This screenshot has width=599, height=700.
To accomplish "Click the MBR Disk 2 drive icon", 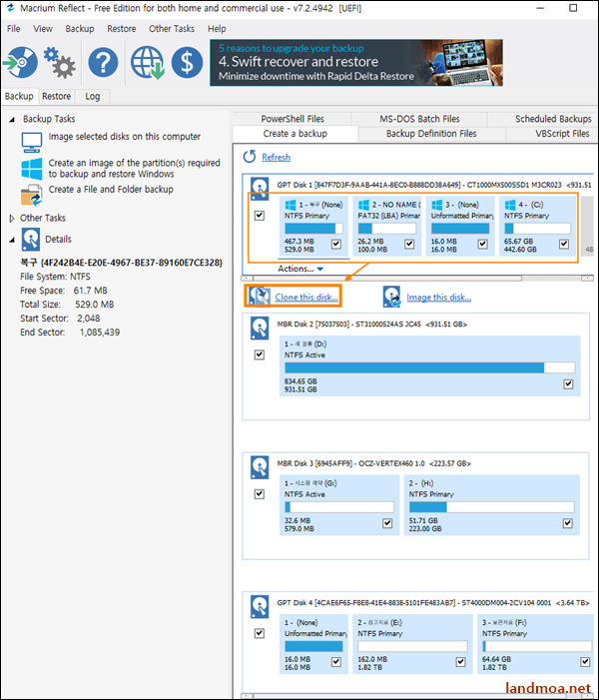I will click(260, 329).
